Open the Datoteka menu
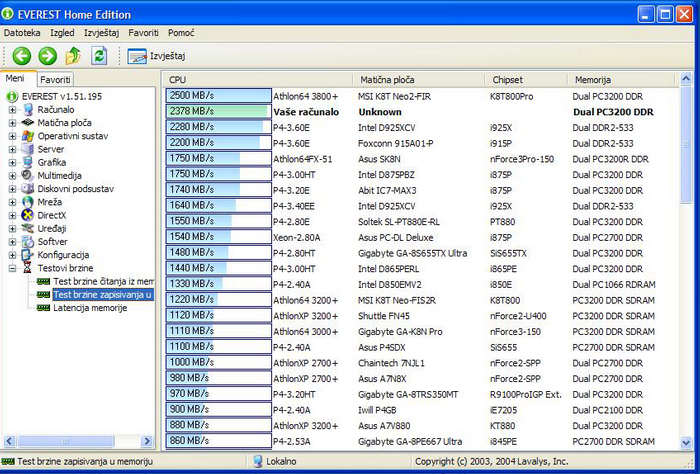The width and height of the screenshot is (700, 474). click(22, 33)
